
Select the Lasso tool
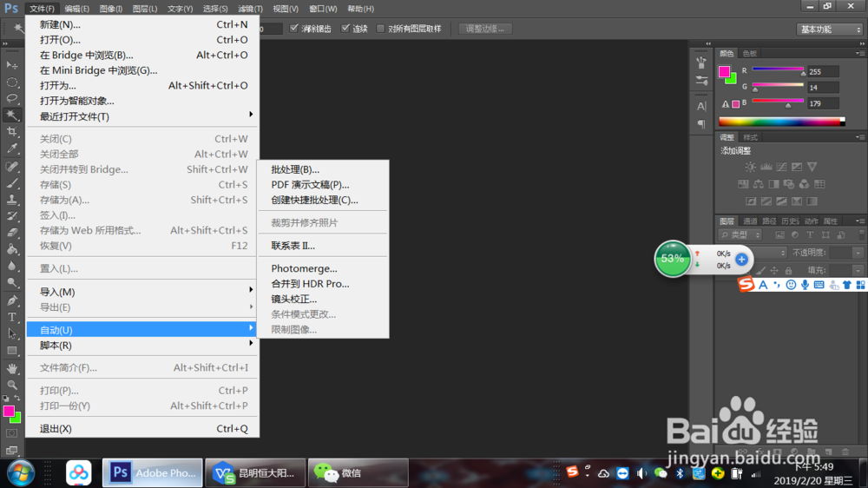11,99
